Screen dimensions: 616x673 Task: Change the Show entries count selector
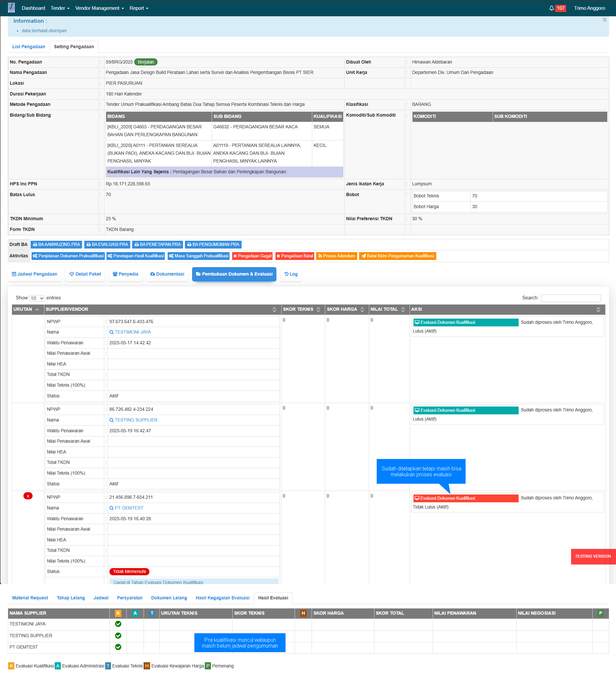tap(37, 298)
